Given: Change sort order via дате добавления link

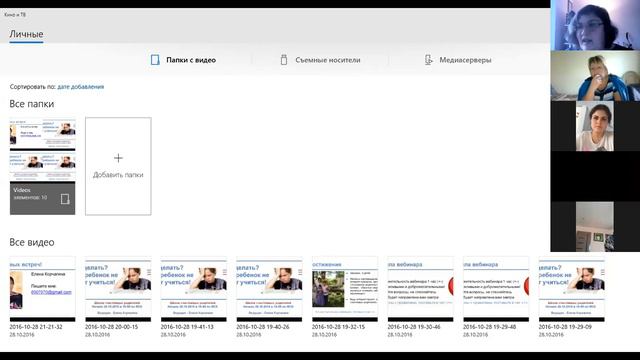Looking at the screenshot, I should coord(81,87).
